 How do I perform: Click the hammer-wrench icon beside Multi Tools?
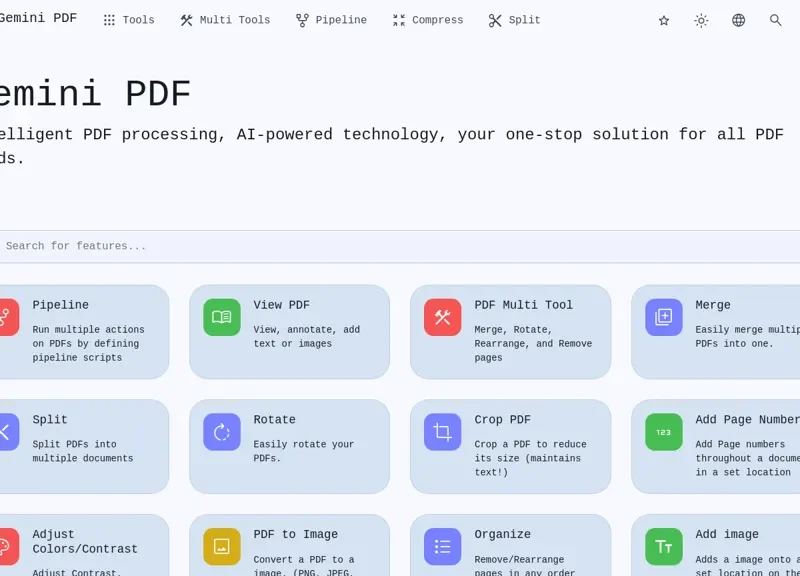[x=186, y=20]
